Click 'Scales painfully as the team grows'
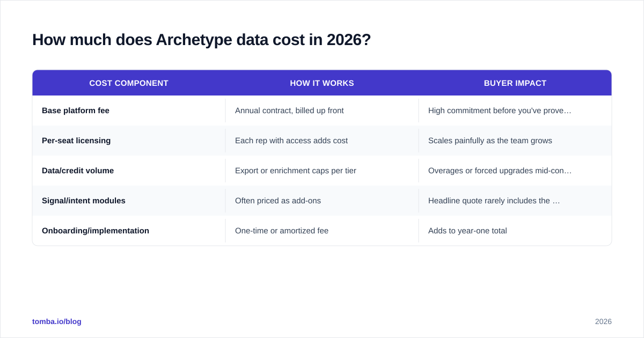This screenshot has width=644, height=338. point(490,141)
